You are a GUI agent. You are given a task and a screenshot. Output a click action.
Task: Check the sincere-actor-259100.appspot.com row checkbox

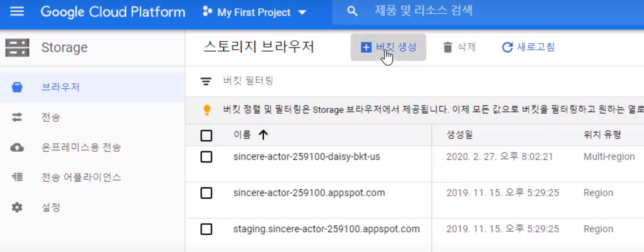pos(206,193)
